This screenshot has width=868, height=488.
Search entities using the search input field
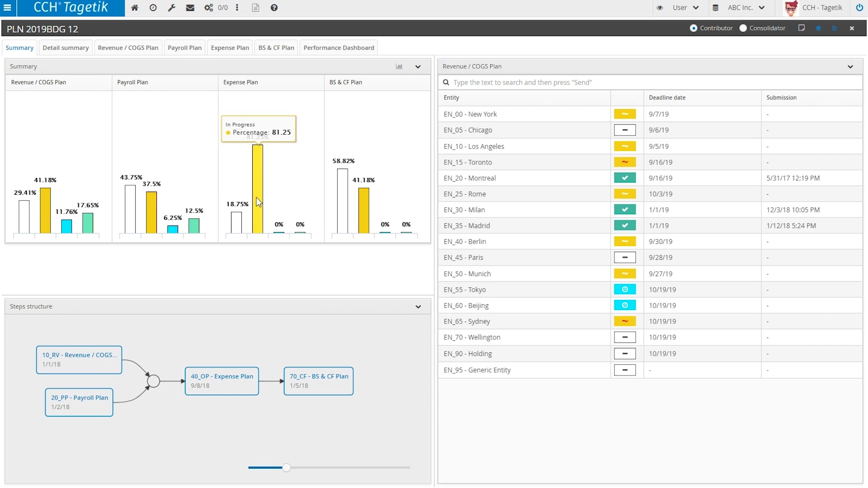coord(650,82)
